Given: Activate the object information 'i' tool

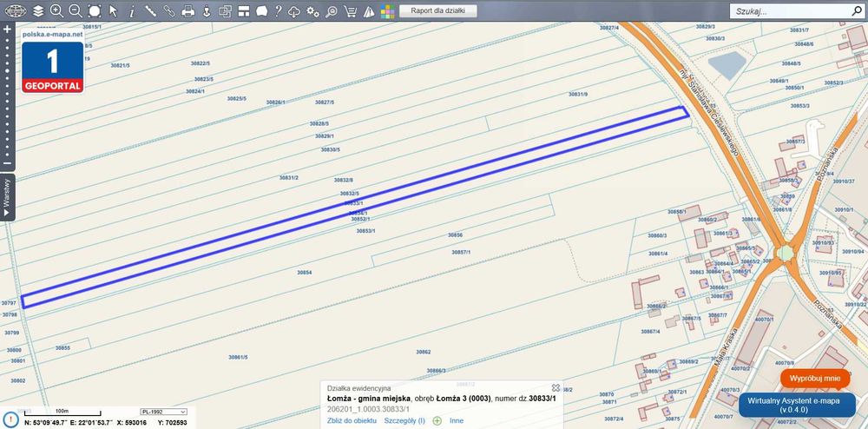Looking at the screenshot, I should pyautogui.click(x=132, y=11).
